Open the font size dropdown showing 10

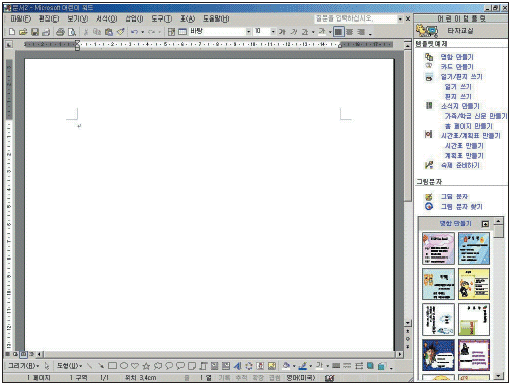[273, 32]
